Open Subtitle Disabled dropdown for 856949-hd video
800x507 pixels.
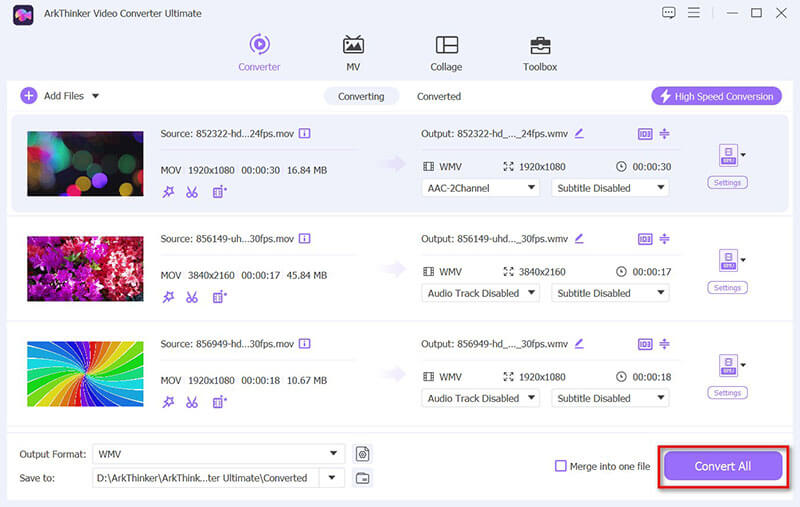click(x=610, y=398)
